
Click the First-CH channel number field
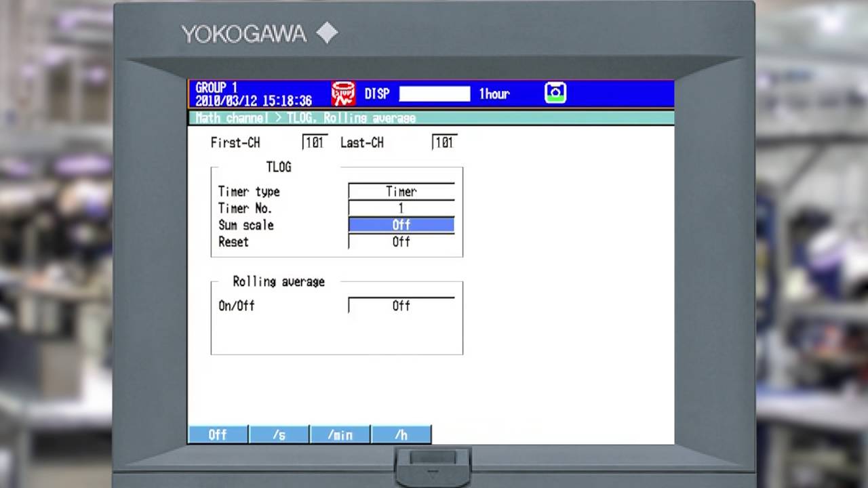pyautogui.click(x=315, y=142)
